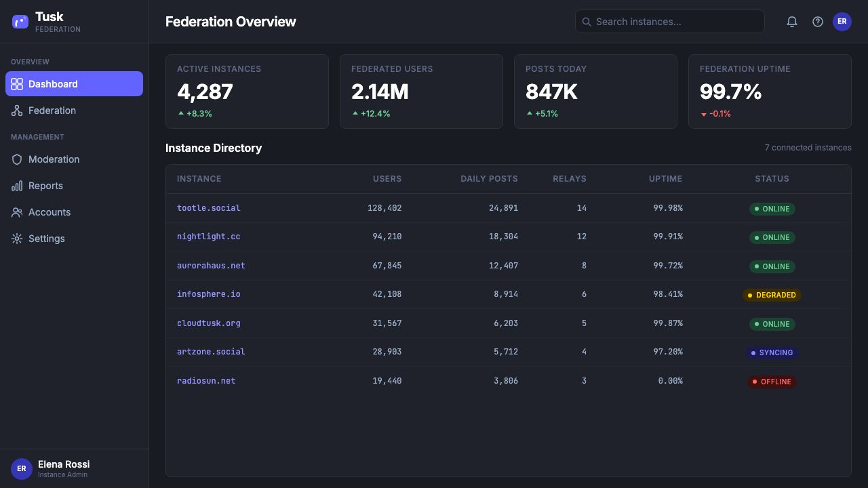
Task: Click the 99.98% uptime cell
Action: [668, 208]
